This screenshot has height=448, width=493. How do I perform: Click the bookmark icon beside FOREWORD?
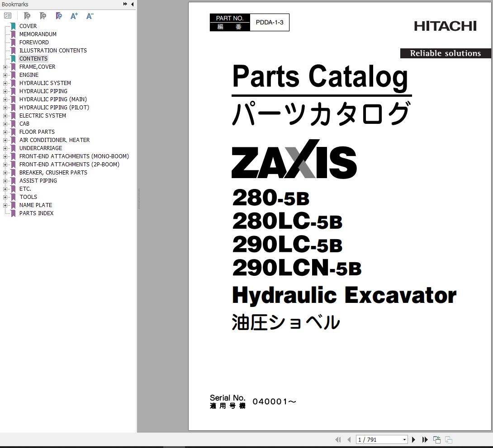pos(13,42)
